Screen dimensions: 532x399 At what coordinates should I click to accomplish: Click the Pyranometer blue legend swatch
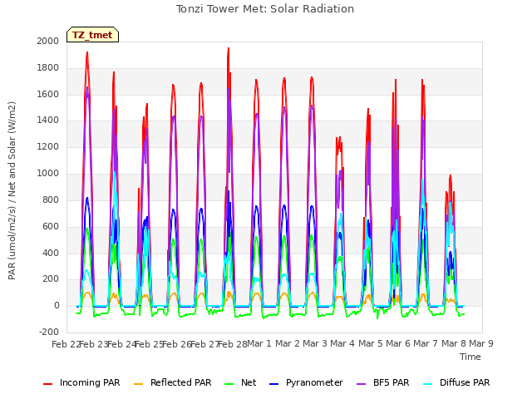pyautogui.click(x=273, y=384)
